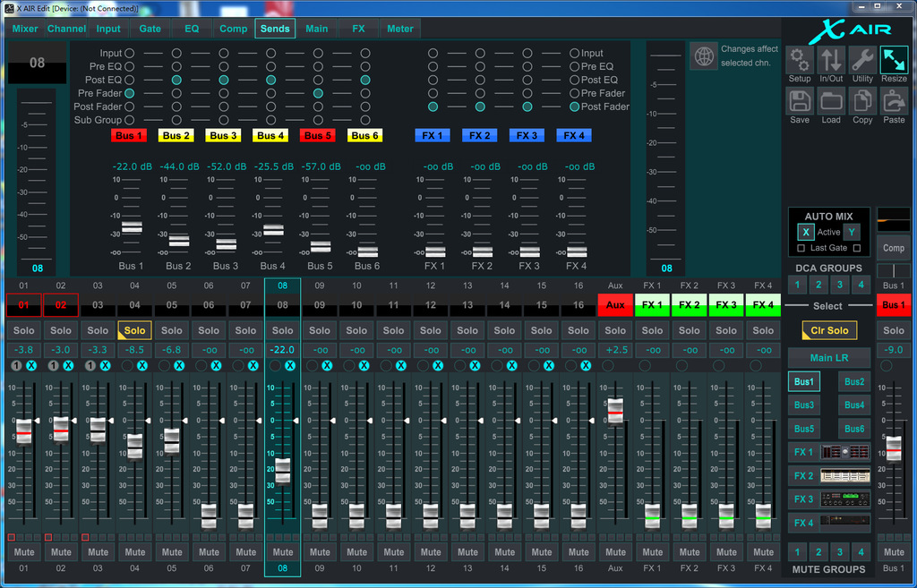The image size is (917, 588).
Task: Open the Utility wrench icon
Action: click(862, 60)
